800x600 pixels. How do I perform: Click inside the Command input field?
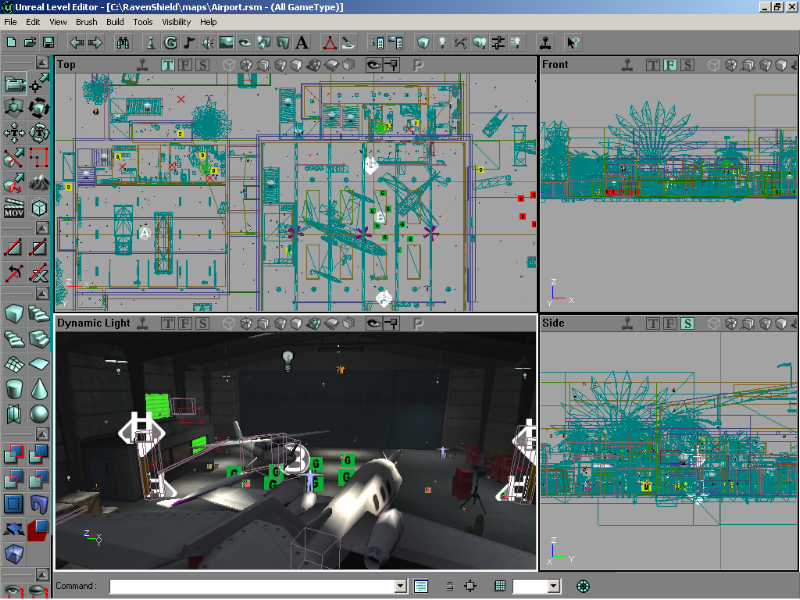click(253, 586)
